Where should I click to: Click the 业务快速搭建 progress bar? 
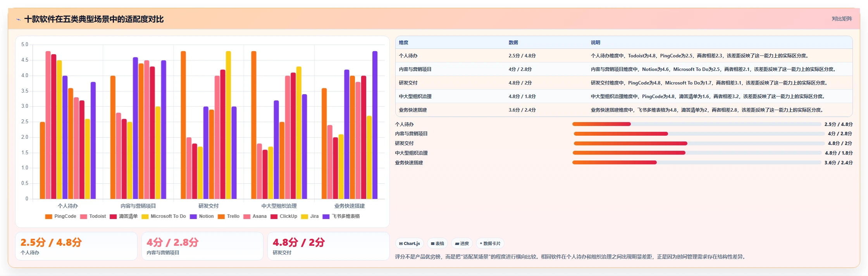tap(697, 163)
